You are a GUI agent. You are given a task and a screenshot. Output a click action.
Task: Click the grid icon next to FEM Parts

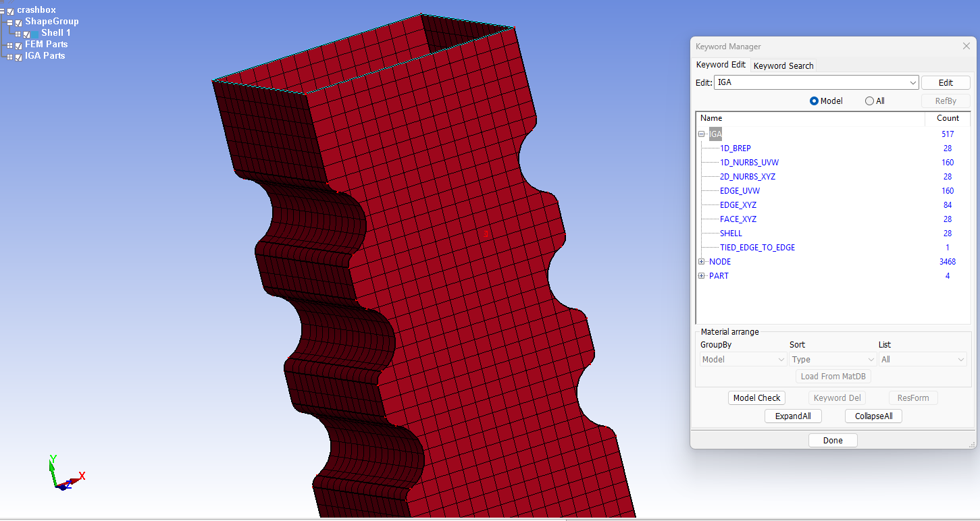coord(9,45)
